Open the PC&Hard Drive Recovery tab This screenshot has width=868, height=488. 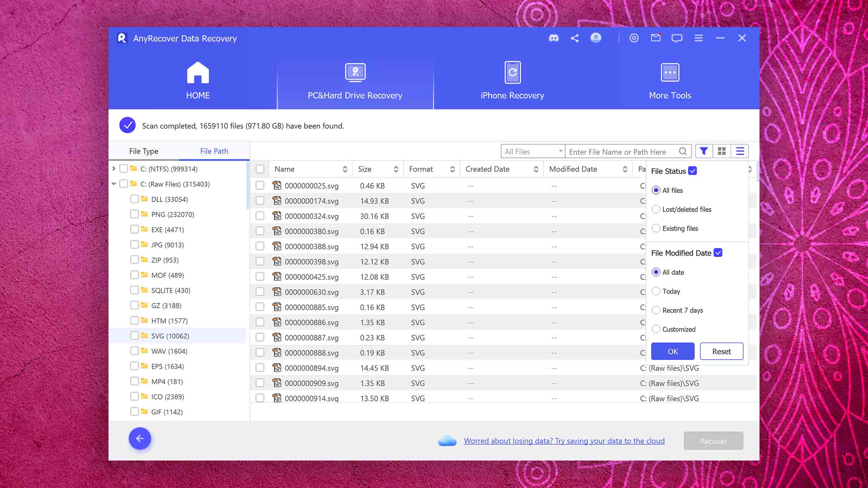point(355,82)
